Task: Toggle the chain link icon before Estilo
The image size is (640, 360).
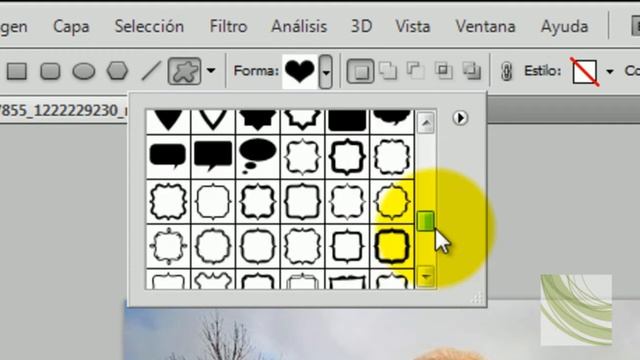Action: (x=507, y=71)
